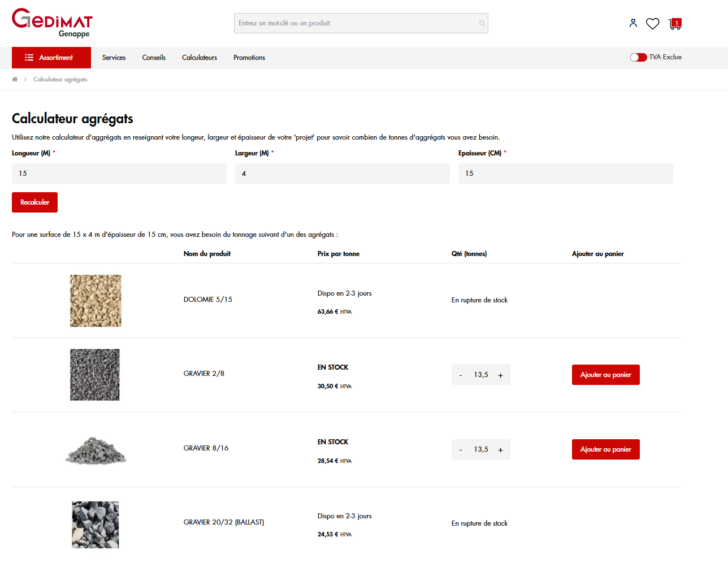Decrease Gravier 8/16 quantity with minus
728x576 pixels.
point(461,450)
